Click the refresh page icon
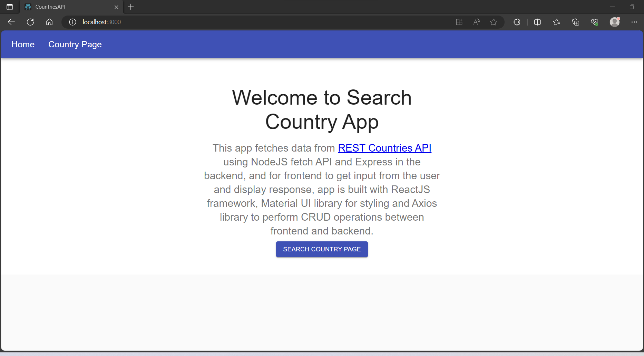644x356 pixels. [30, 22]
